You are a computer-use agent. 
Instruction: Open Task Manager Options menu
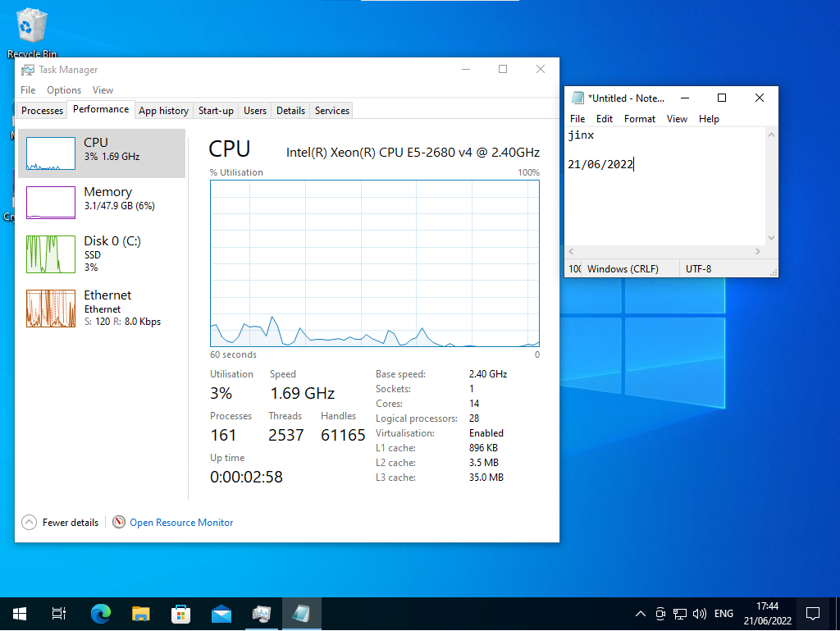[64, 90]
